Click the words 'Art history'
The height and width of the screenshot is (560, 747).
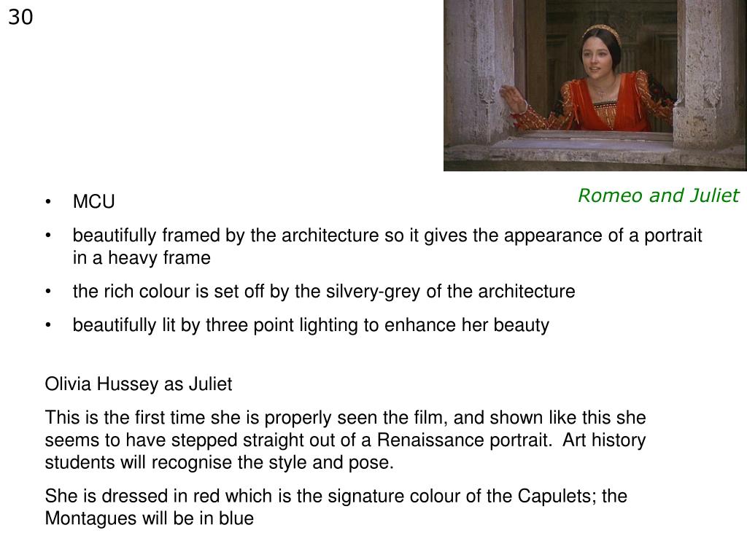tap(604, 440)
